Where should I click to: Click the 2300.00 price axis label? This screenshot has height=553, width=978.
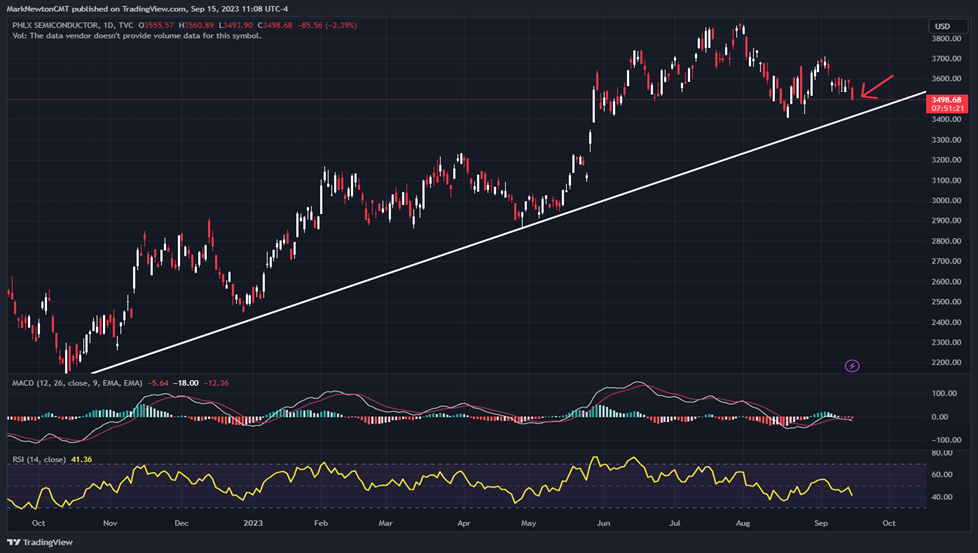[x=946, y=342]
